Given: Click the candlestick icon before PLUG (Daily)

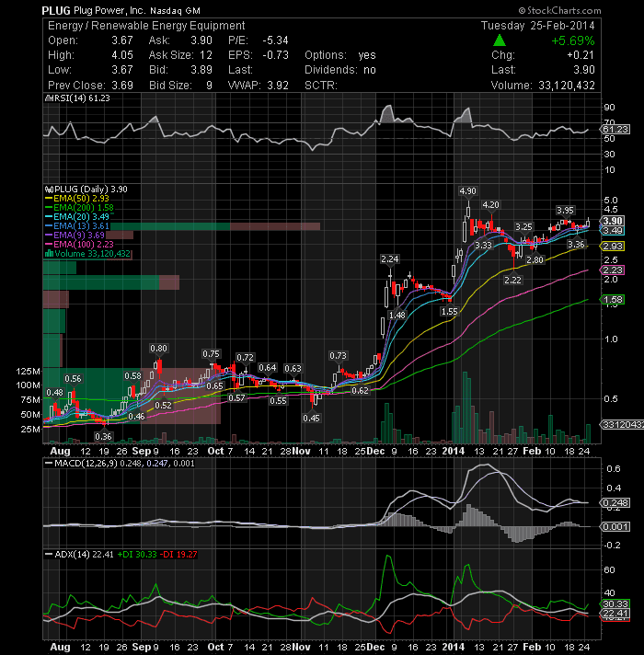Looking at the screenshot, I should 49,190.
